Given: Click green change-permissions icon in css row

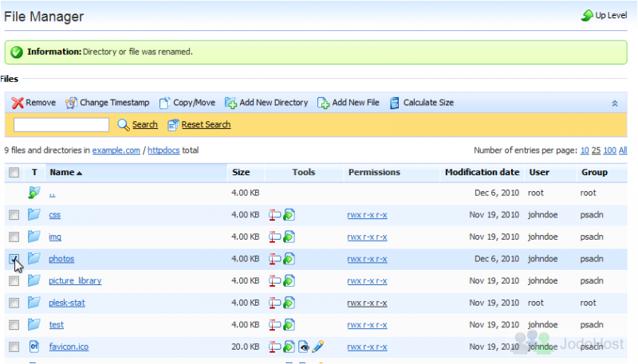Looking at the screenshot, I should pos(289,215).
